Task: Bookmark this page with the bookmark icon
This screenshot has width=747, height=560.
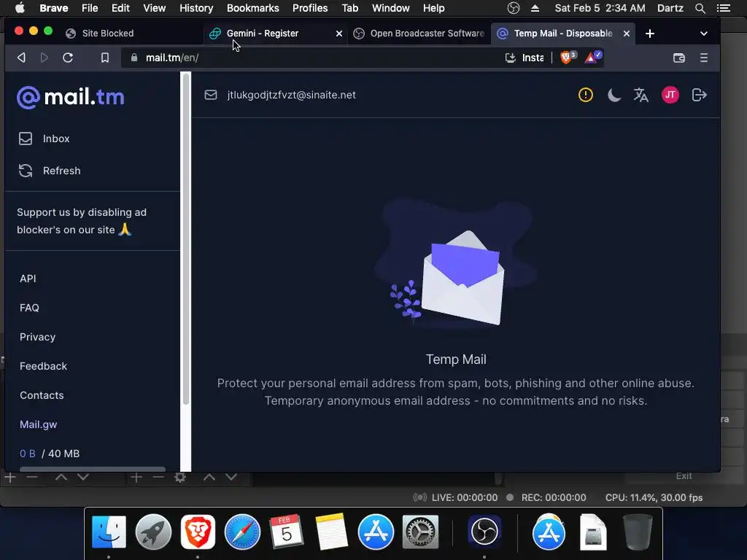Action: pos(105,58)
